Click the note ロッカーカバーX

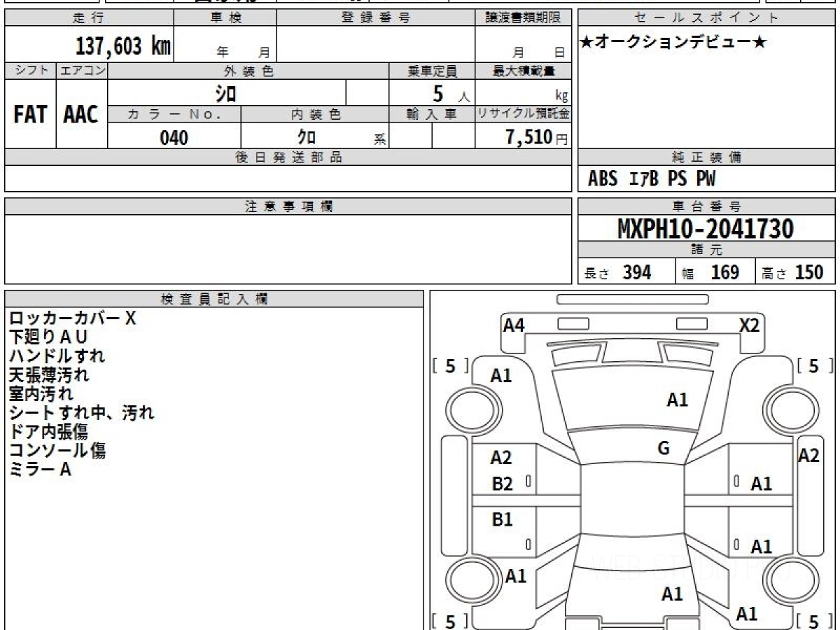(73, 318)
